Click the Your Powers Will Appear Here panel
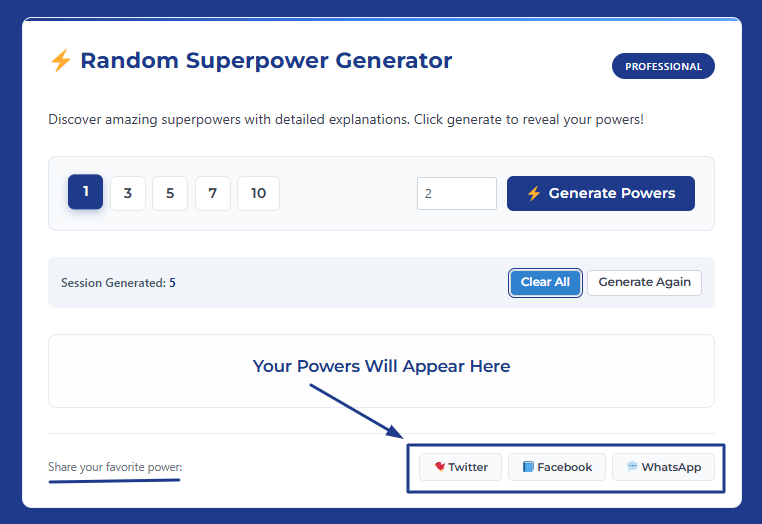The height and width of the screenshot is (524, 762). tap(381, 370)
